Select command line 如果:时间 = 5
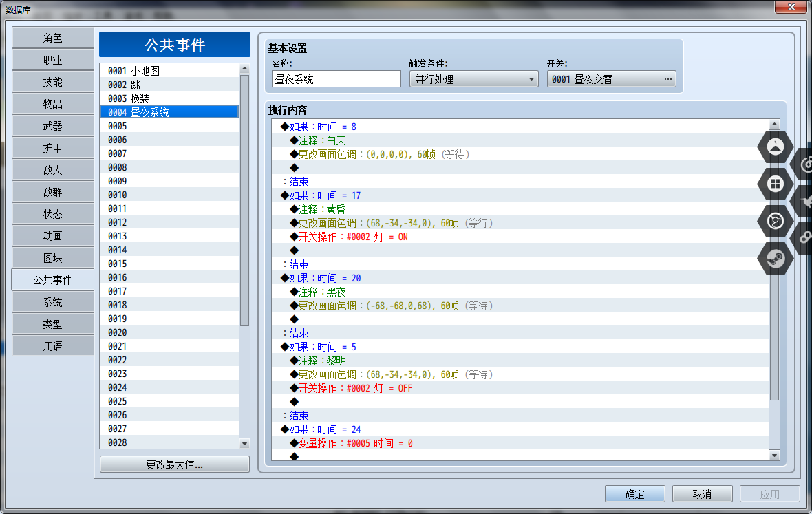The image size is (812, 514). (x=520, y=347)
